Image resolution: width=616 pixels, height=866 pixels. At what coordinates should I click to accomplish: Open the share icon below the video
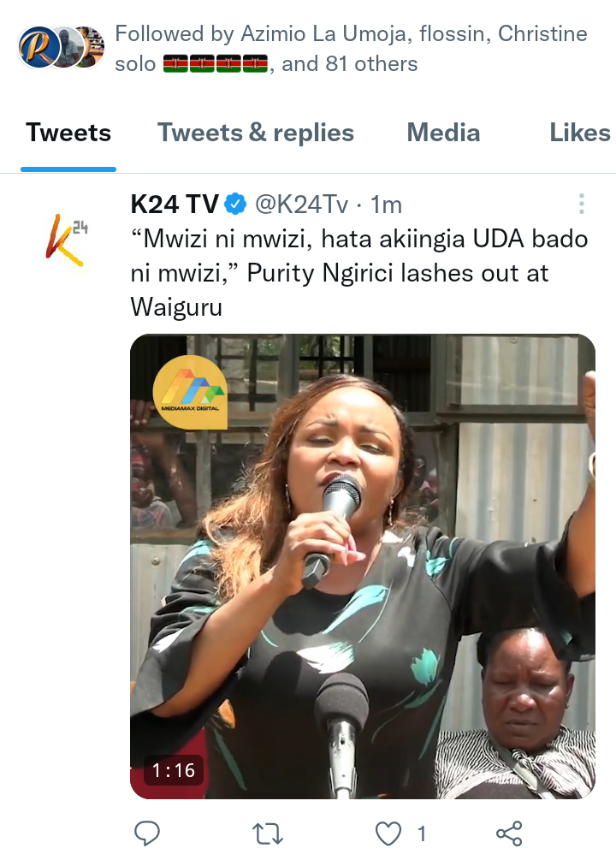click(x=509, y=833)
